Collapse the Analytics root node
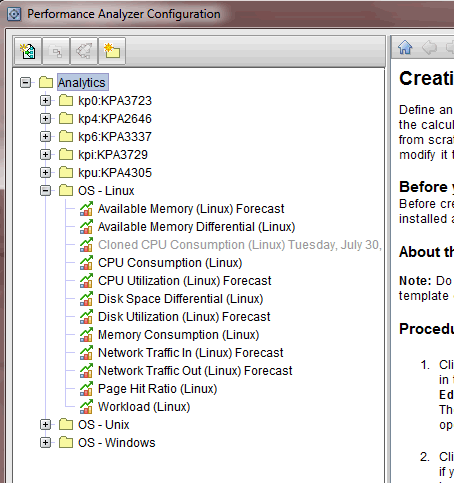 [x=26, y=82]
